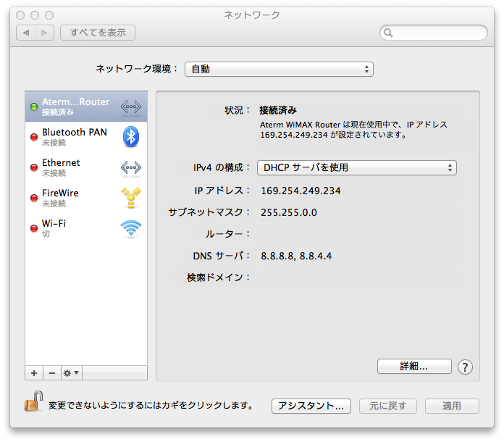
Task: Click the 詳細... button
Action: tap(414, 366)
